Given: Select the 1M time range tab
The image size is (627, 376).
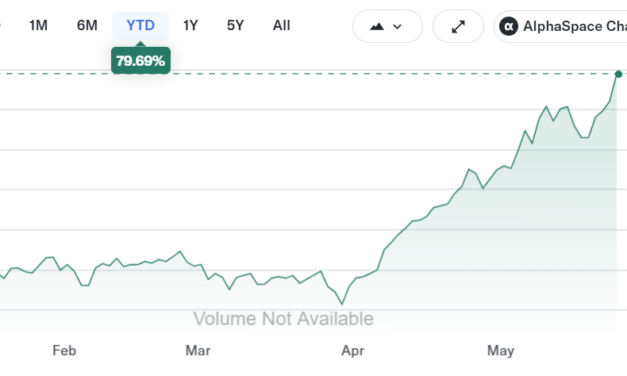Looking at the screenshot, I should (38, 26).
